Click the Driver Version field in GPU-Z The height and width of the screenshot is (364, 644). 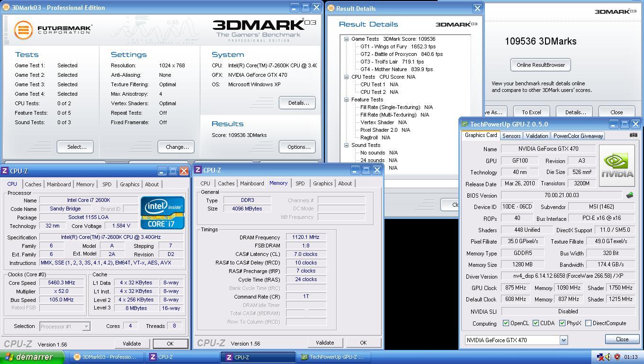pos(568,276)
